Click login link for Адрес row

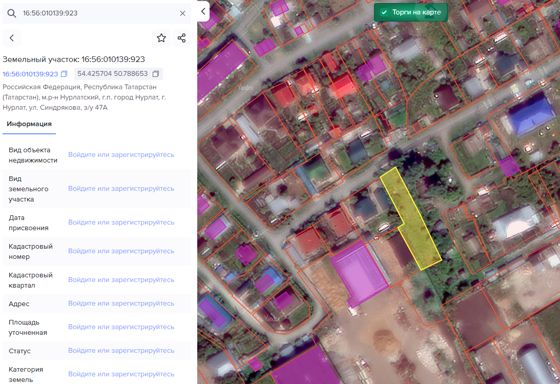click(121, 304)
